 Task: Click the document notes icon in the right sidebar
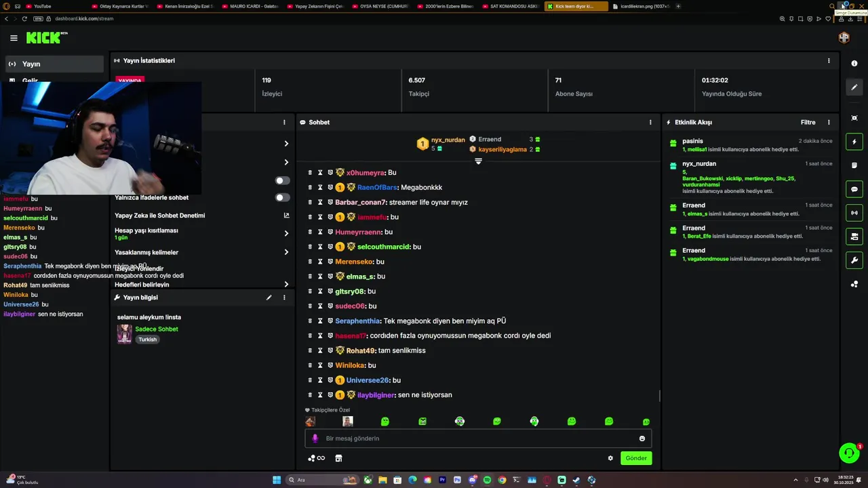tap(854, 165)
